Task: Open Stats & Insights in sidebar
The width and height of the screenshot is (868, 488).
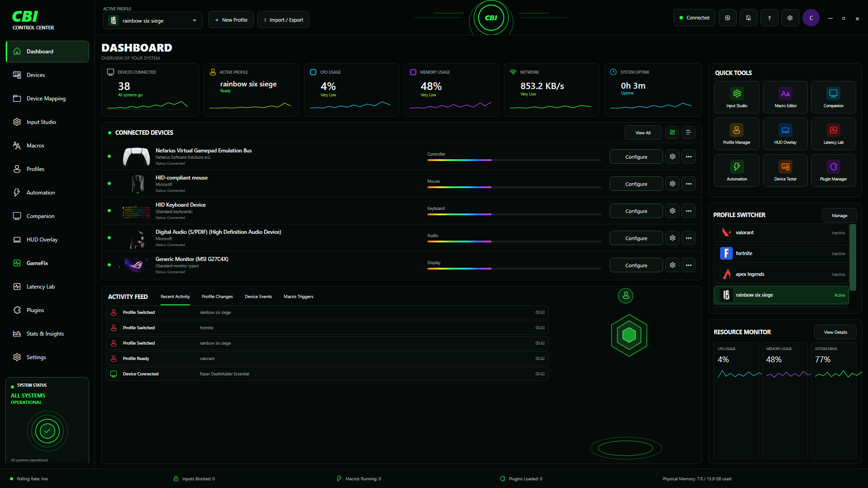Action: coord(47,334)
